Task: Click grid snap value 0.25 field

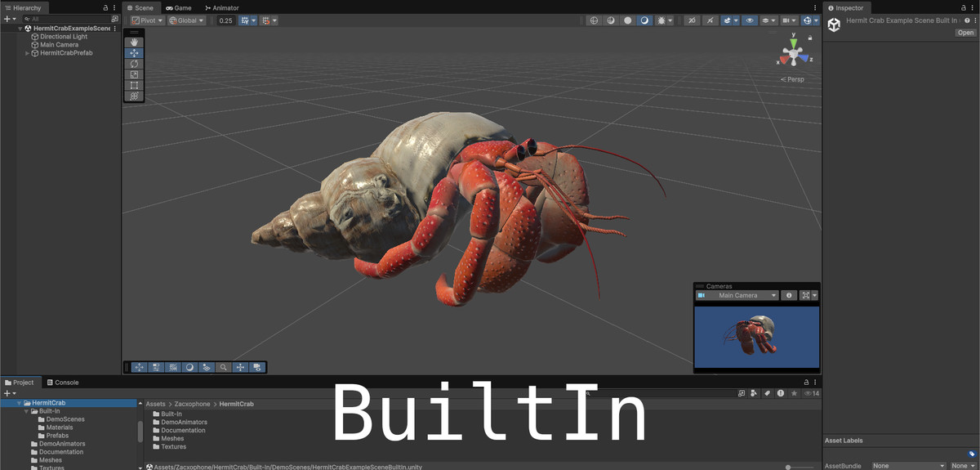Action: pyautogui.click(x=225, y=20)
